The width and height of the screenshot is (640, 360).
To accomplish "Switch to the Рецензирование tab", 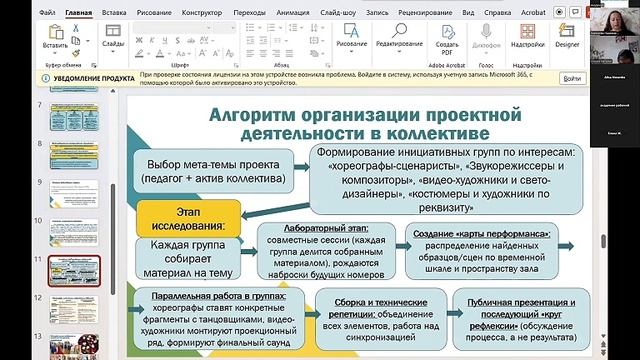I will pos(425,13).
